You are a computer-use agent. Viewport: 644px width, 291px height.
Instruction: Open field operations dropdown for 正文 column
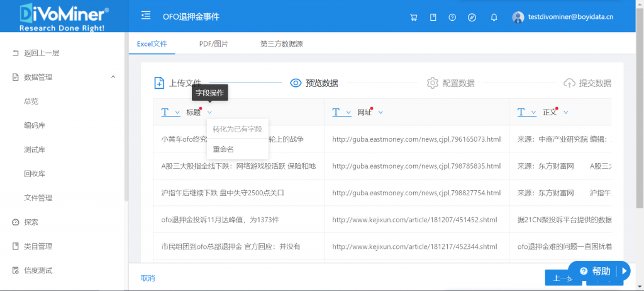(x=565, y=112)
